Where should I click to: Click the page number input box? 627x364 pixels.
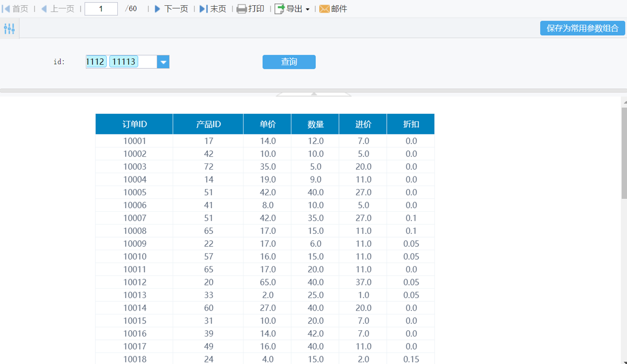101,9
